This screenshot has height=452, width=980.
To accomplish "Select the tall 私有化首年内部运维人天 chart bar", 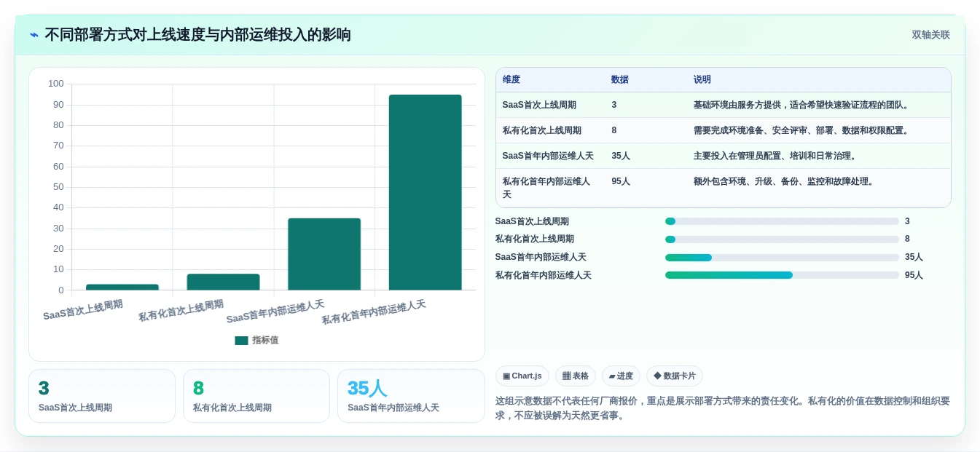I will point(426,192).
